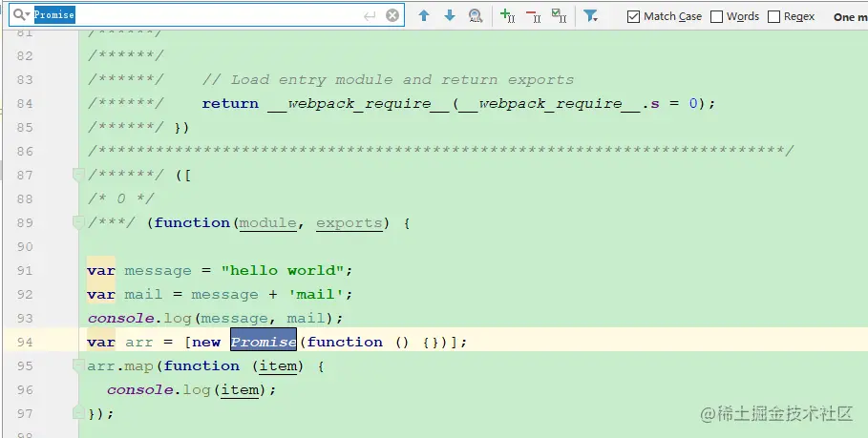This screenshot has height=438, width=868.
Task: Collapse the arr.map fold on line 95
Action: (x=78, y=365)
